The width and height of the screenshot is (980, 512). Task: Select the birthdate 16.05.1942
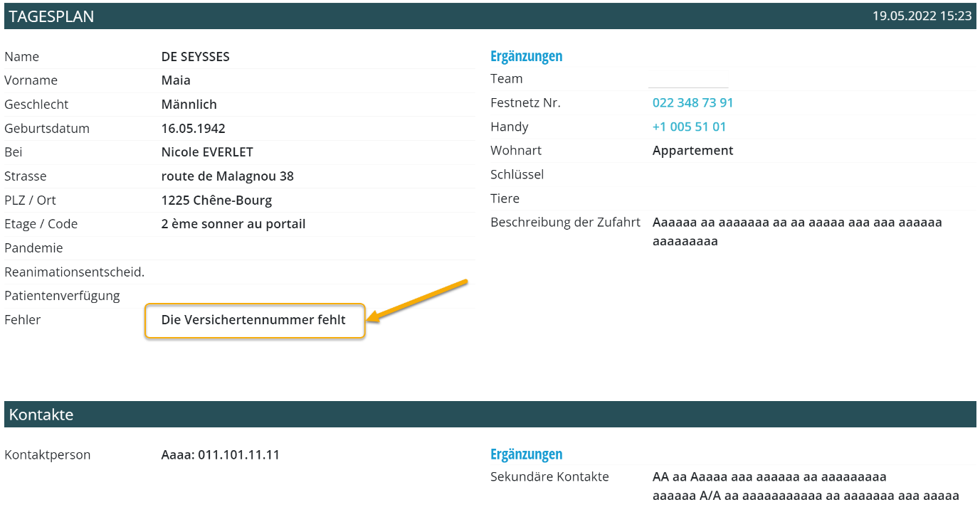[193, 129]
